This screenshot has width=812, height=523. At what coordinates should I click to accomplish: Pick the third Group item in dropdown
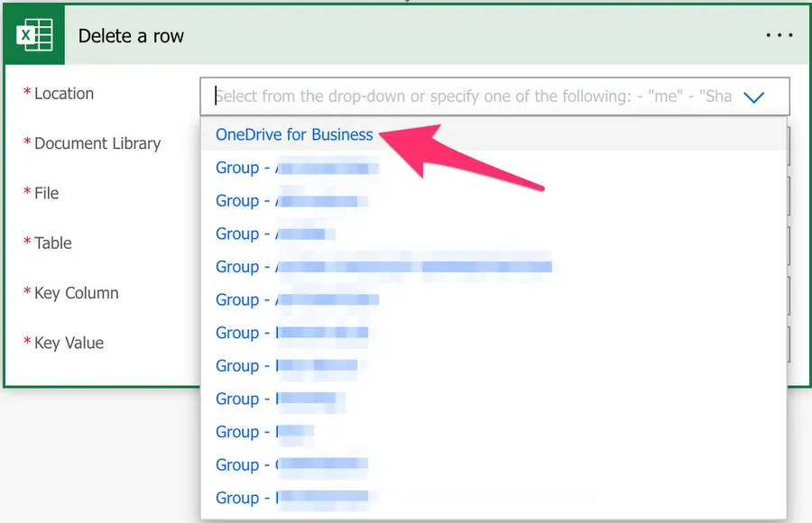(275, 234)
